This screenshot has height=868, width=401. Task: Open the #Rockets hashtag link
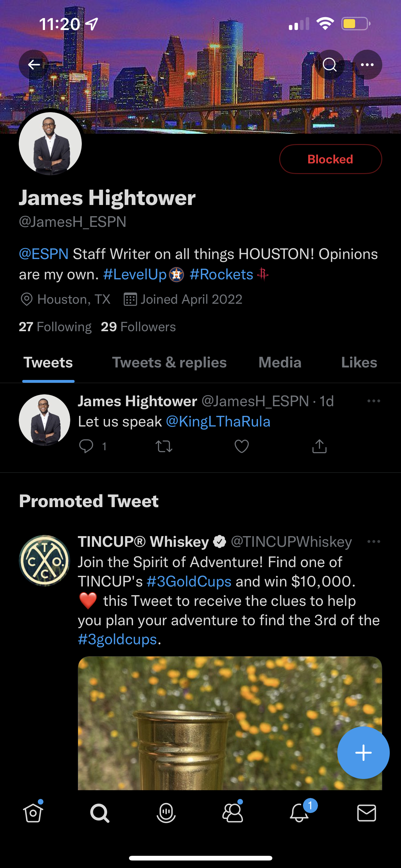221,274
